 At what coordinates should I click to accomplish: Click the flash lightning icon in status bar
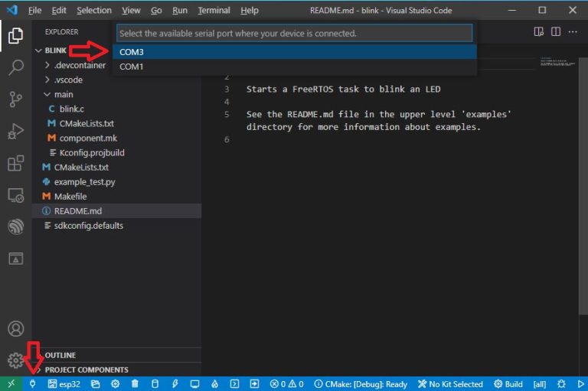coord(175,383)
